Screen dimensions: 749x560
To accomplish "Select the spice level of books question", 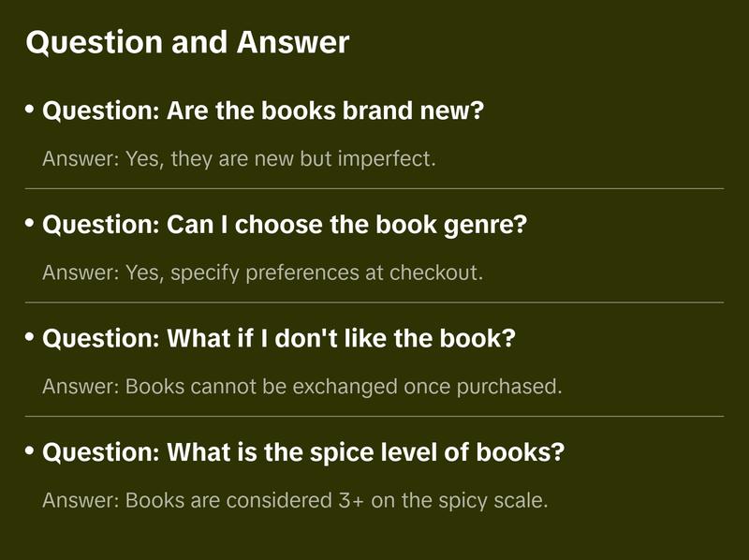I will [x=303, y=453].
